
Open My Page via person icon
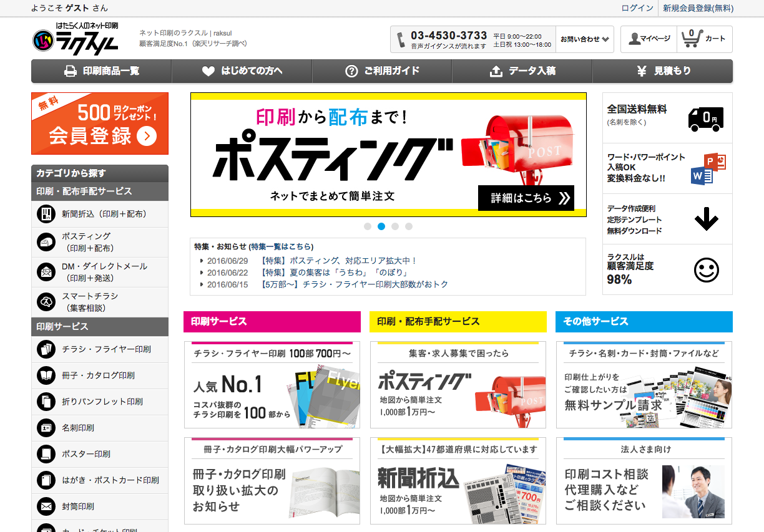[635, 39]
